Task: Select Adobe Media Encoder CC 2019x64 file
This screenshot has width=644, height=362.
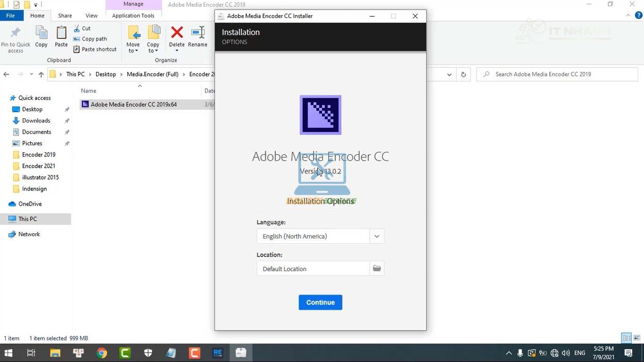Action: click(x=133, y=104)
